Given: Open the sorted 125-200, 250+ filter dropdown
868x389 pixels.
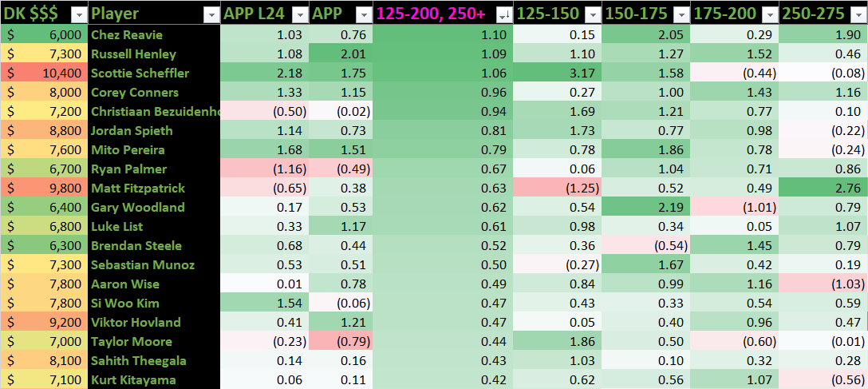Looking at the screenshot, I should (505, 15).
